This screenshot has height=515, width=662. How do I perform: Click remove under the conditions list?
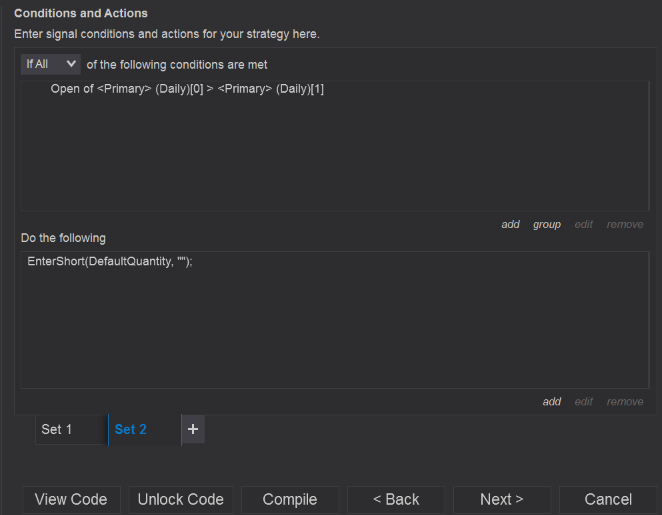tap(625, 224)
